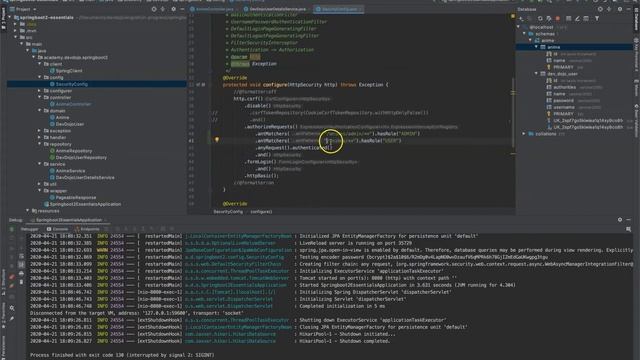Expand the configurer package arrow
This screenshot has width=640, height=360.
[40, 91]
